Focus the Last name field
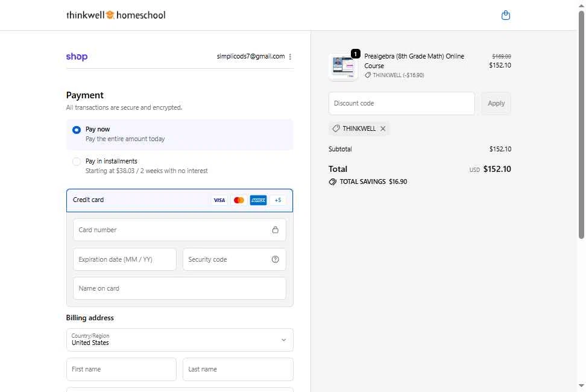The height and width of the screenshot is (392, 586). point(238,369)
